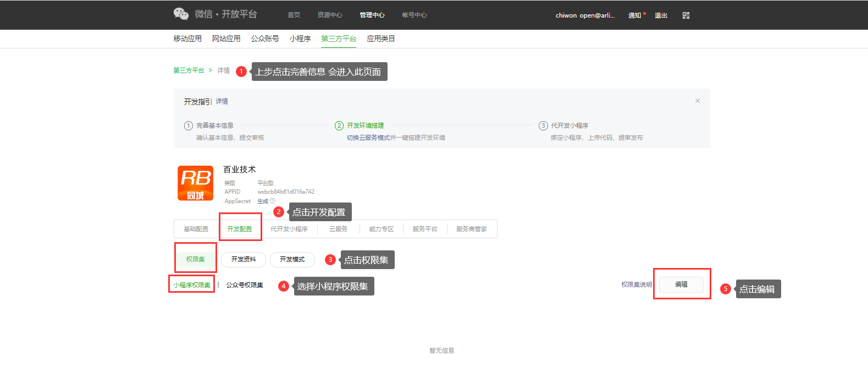Viewport: 868px width, 383px height.
Task: Click step 1 circle icon 完善基本信息
Action: (189, 125)
